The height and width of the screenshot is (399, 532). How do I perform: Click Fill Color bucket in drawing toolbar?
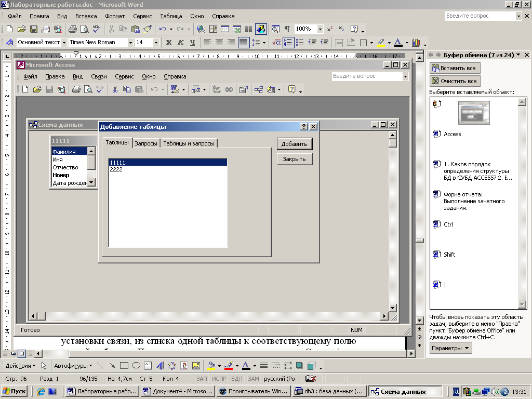[x=211, y=366]
